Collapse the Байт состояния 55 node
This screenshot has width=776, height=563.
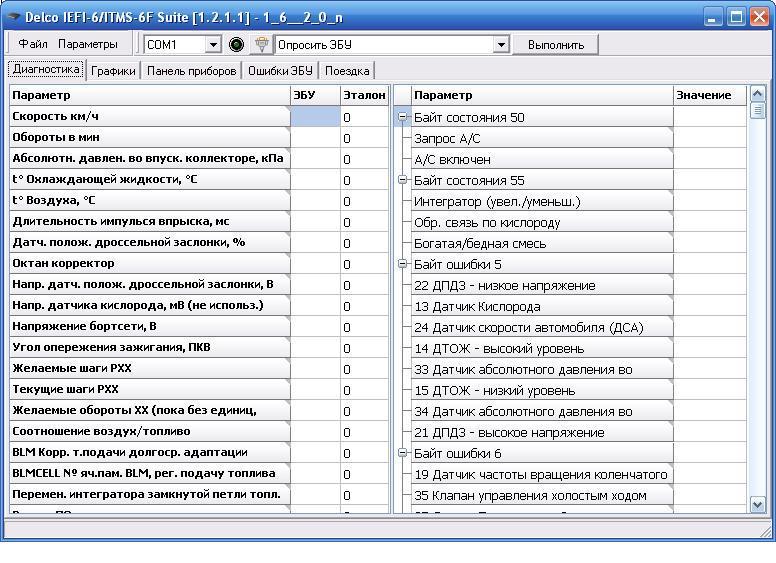(x=402, y=180)
